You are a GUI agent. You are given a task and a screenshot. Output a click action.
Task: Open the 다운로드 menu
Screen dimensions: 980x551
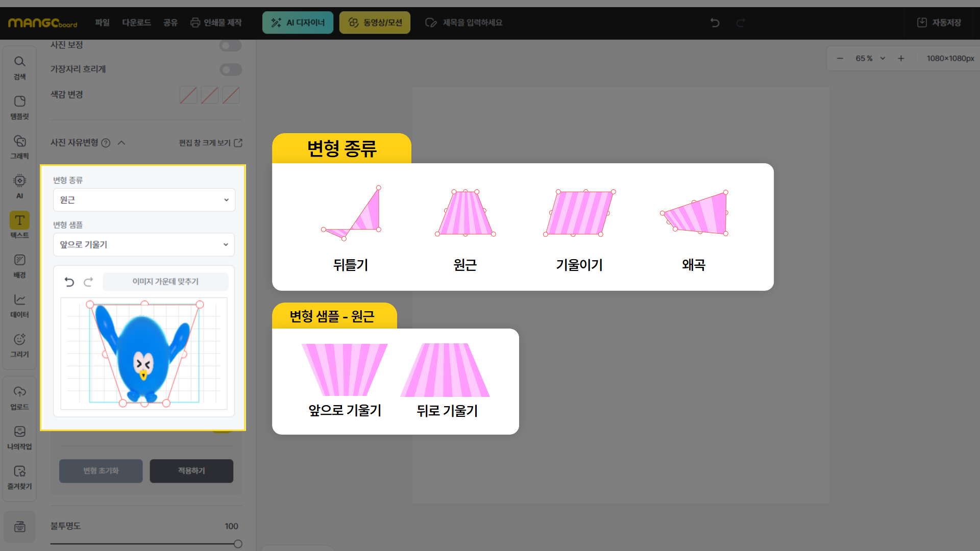(x=136, y=22)
